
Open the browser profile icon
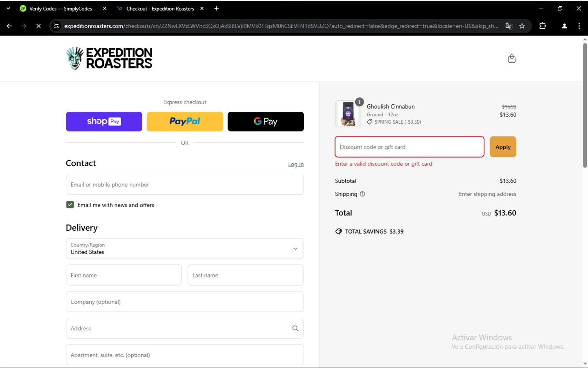564,26
